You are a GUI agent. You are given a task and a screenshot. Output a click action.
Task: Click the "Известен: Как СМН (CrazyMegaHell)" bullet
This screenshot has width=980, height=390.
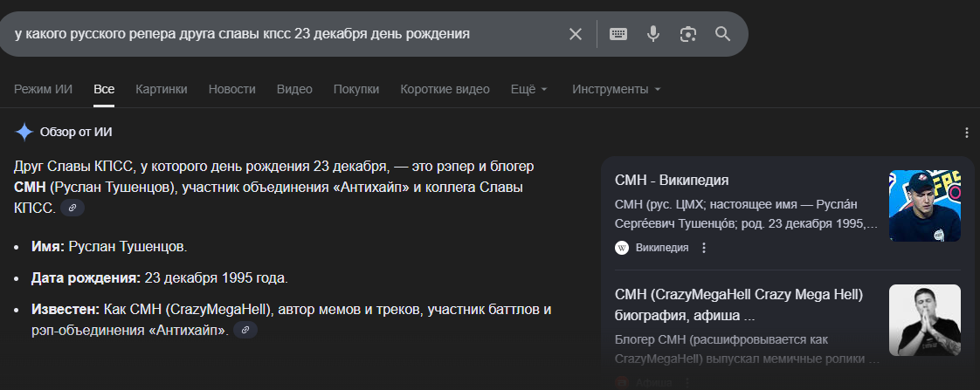[x=291, y=319]
